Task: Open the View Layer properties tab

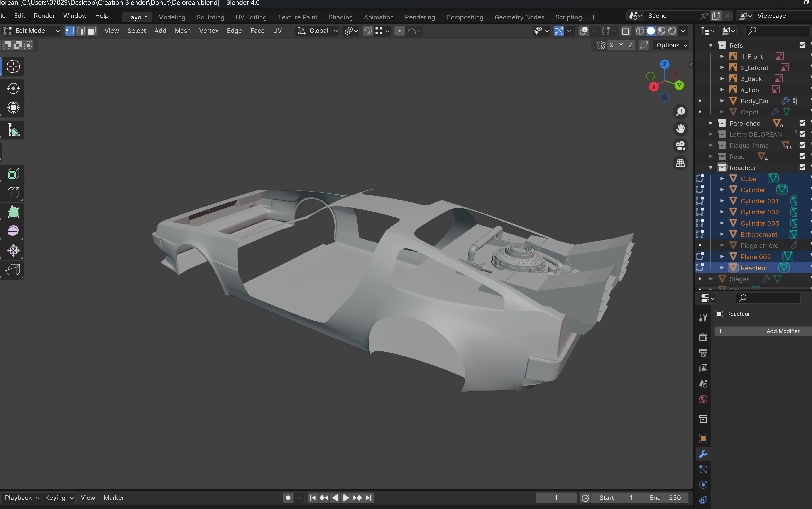Action: click(x=703, y=368)
